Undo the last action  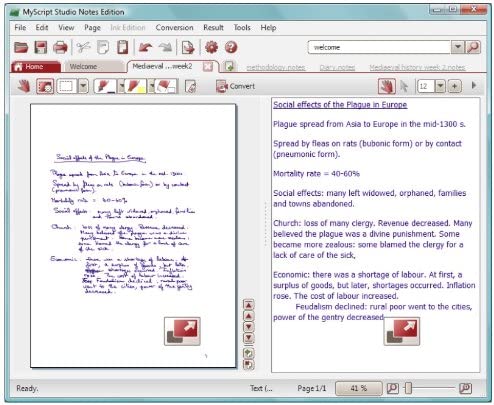tap(145, 47)
